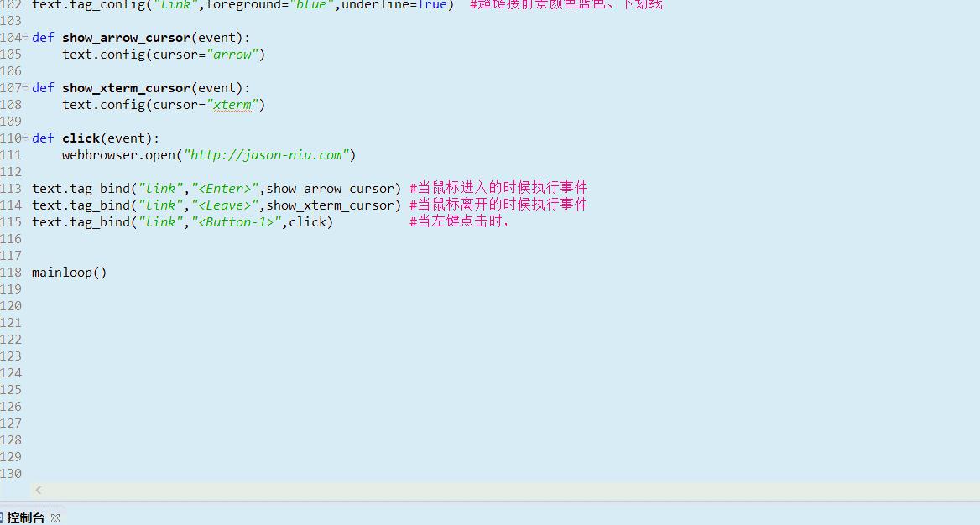Click the "Link" tag string on line 113
This screenshot has height=525, width=980.
160,188
